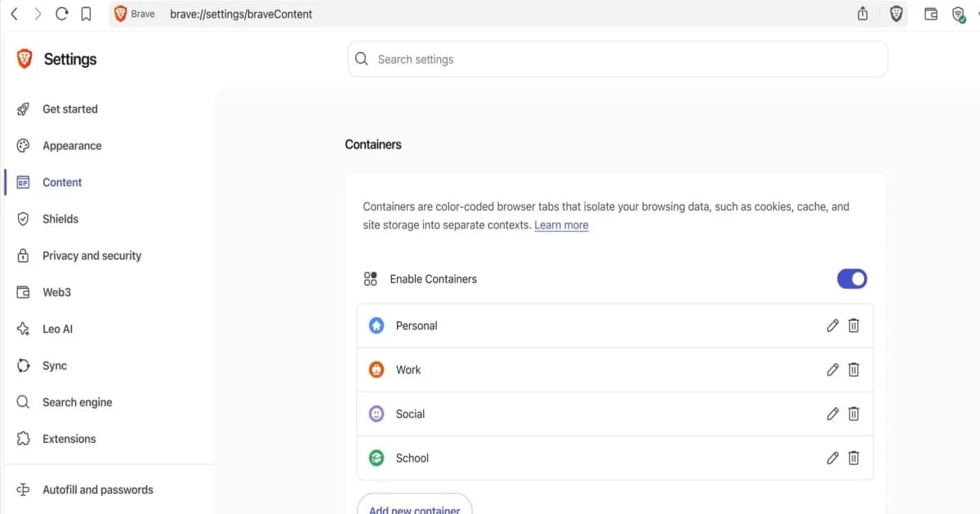Edit the Personal container with pencil icon
This screenshot has width=980, height=514.
832,326
